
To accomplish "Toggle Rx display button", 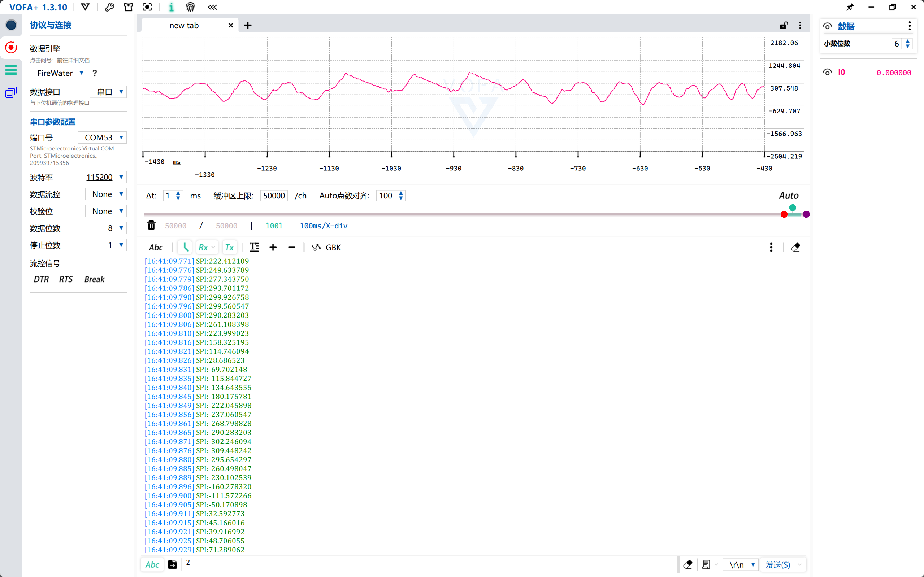I will 207,247.
